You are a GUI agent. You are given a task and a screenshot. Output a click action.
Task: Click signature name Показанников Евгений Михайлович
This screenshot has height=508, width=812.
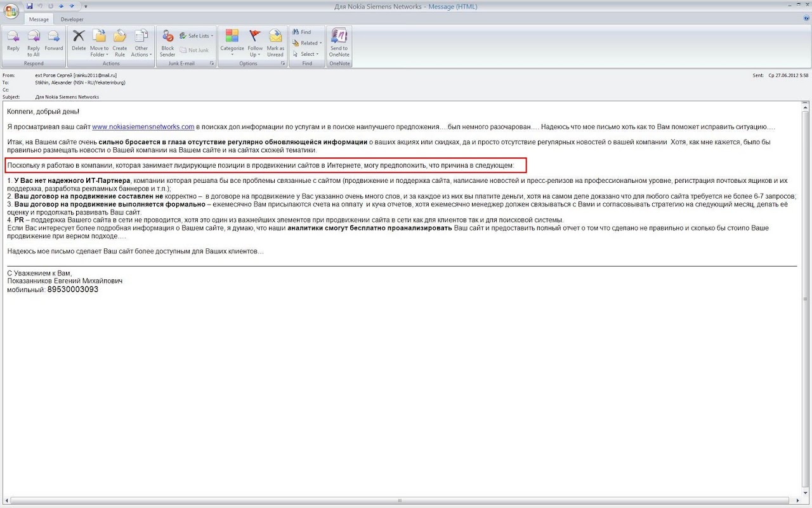coord(65,281)
